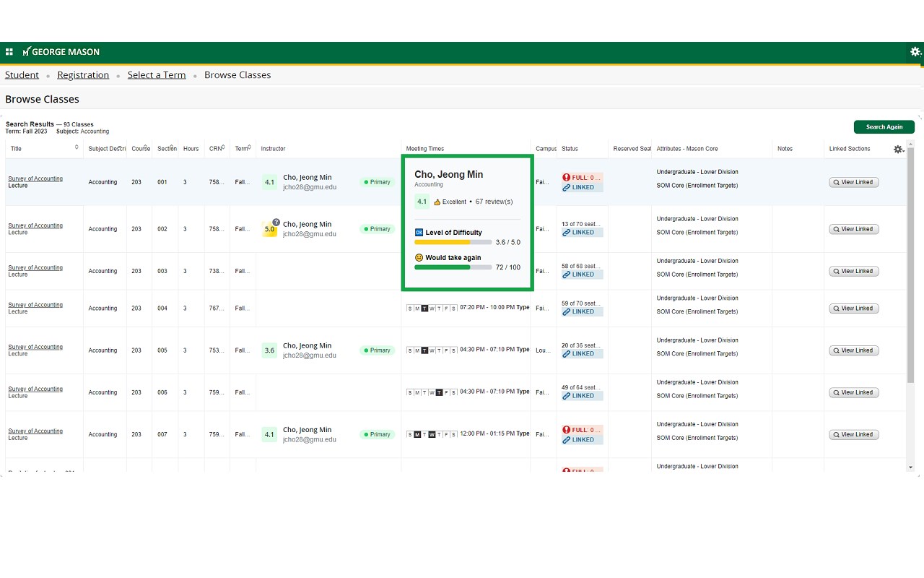Sort the table by the Title column arrows
Image resolution: width=924 pixels, height=578 pixels.
click(x=77, y=147)
